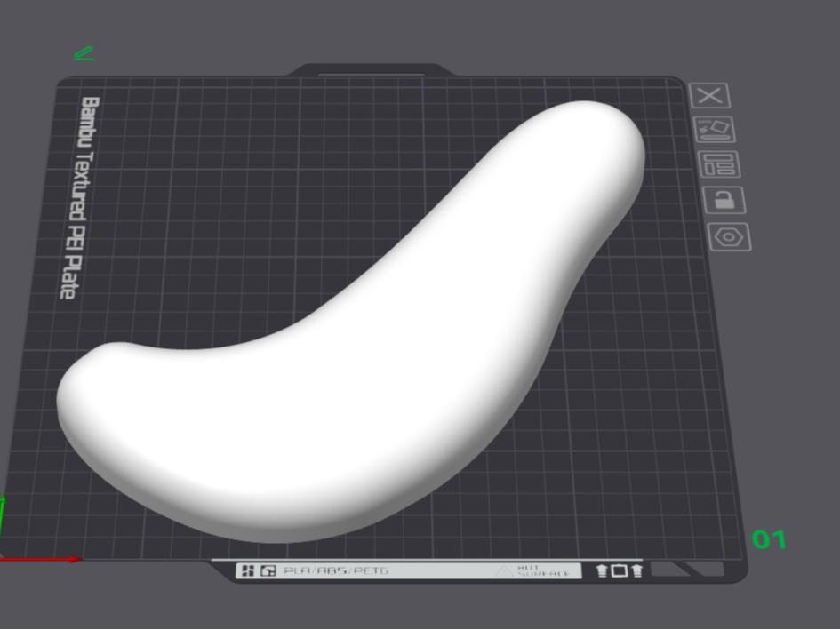This screenshot has height=630, width=840.
Task: Click the HOT SURFACE text on plate
Action: 543,571
